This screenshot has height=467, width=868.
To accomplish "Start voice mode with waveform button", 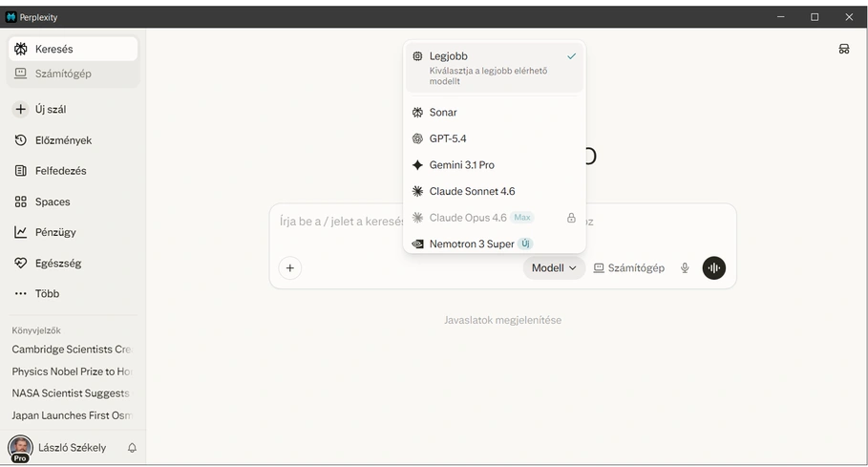I will pyautogui.click(x=714, y=267).
